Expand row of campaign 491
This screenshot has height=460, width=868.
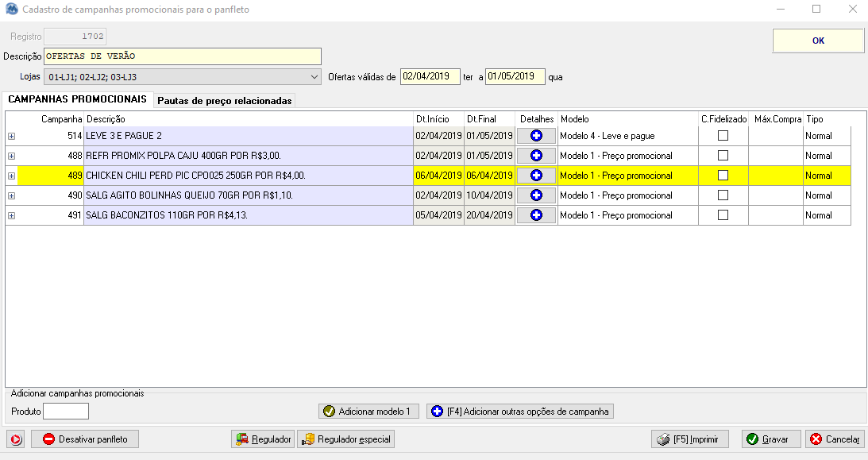point(12,216)
